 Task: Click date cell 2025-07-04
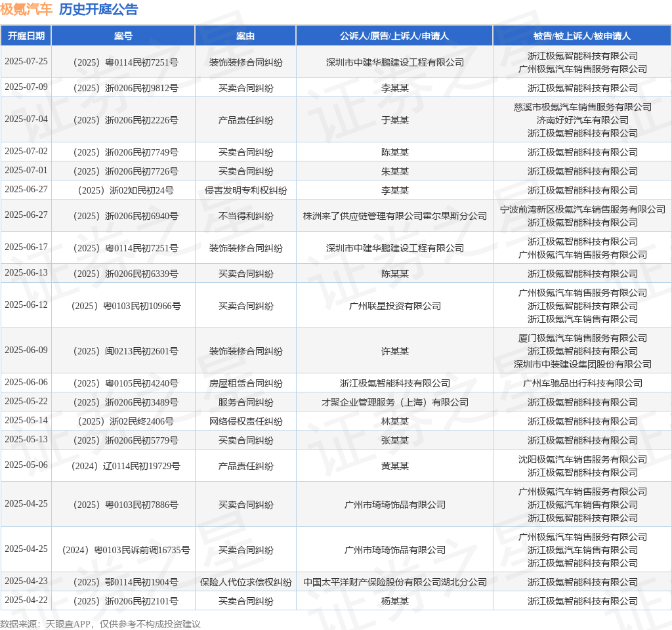coord(26,119)
